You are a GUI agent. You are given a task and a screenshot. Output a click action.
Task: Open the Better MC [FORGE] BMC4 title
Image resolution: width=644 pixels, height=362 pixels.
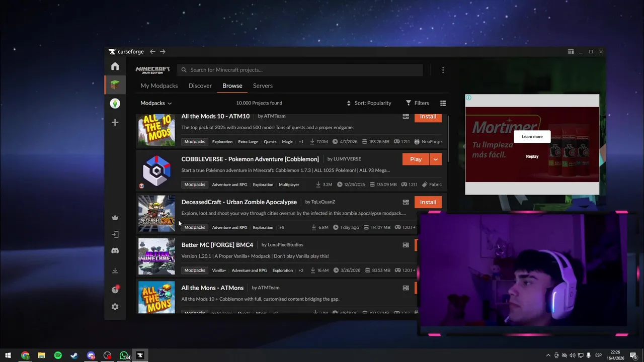pyautogui.click(x=217, y=245)
